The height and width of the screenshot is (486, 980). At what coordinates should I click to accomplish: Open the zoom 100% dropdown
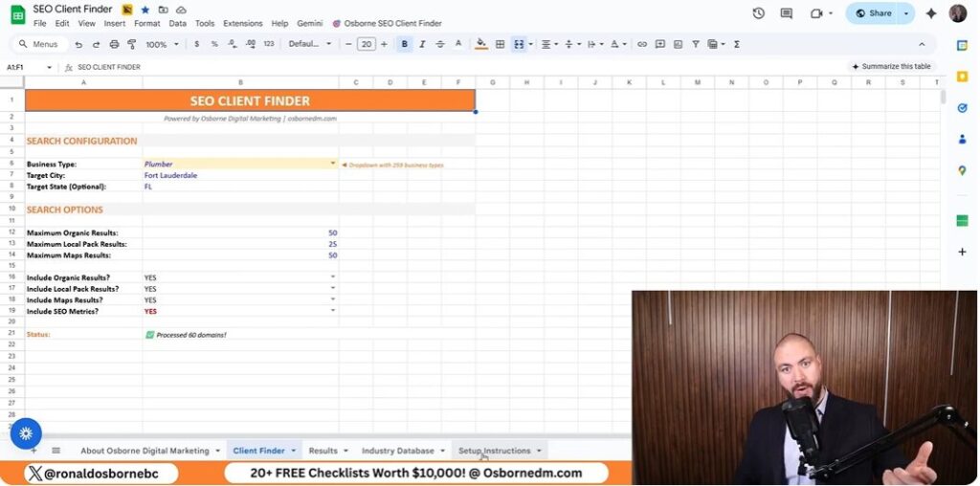(162, 44)
